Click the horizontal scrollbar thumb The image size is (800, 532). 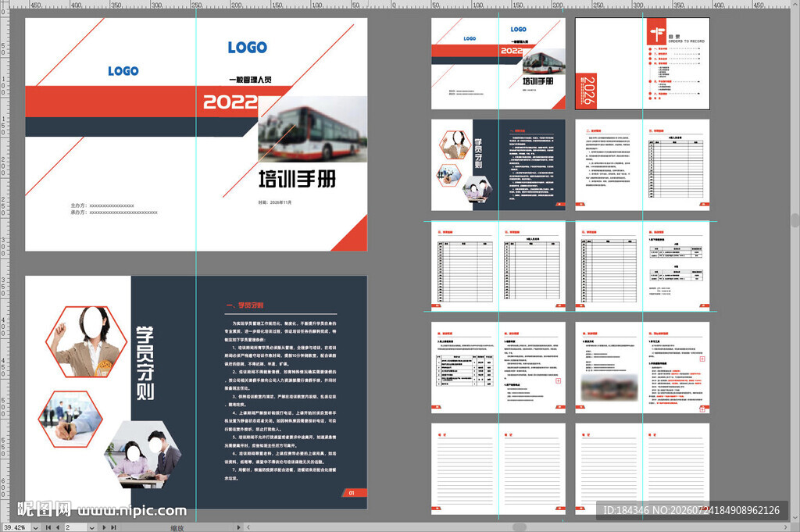coord(520,527)
